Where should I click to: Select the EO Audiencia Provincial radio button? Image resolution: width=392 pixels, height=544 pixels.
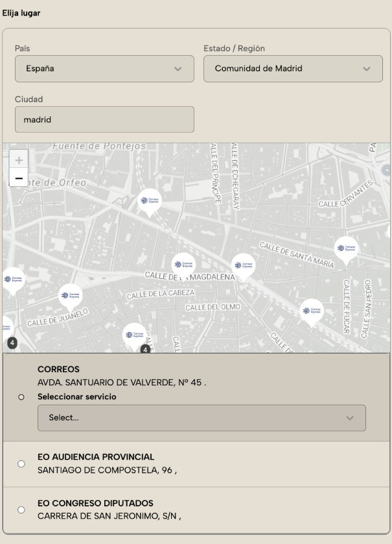point(21,464)
